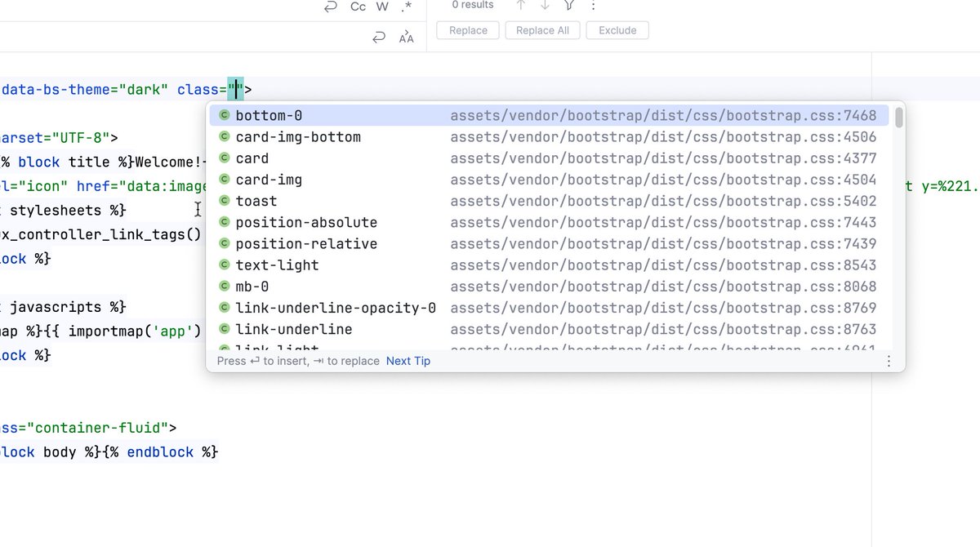Image resolution: width=980 pixels, height=547 pixels.
Task: Choose the card class suggestion
Action: [550, 158]
